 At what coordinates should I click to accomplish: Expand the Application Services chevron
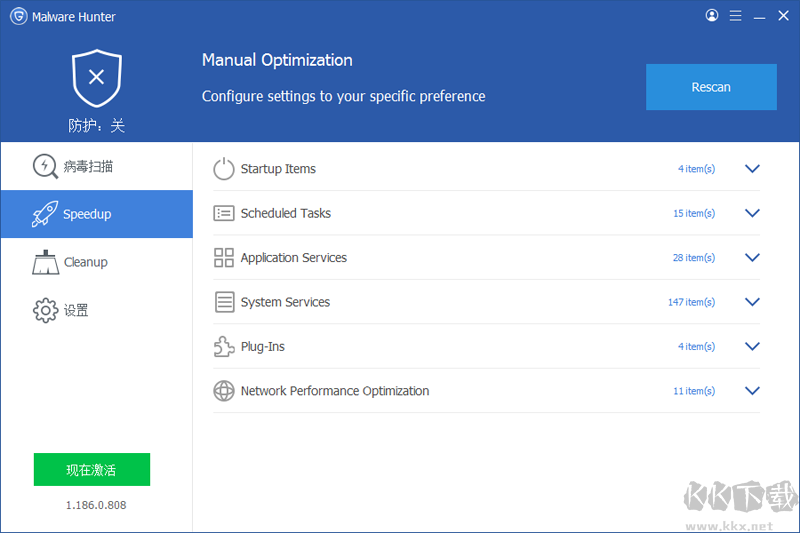[x=753, y=258]
